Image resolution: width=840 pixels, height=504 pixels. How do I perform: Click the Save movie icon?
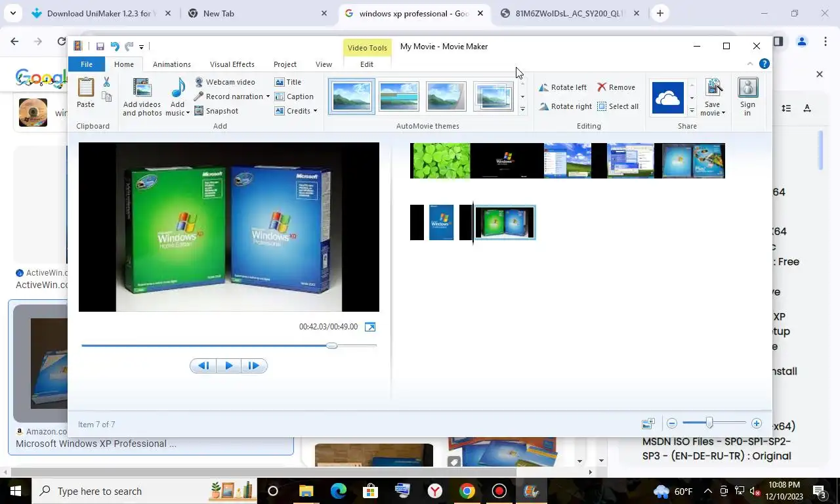713,88
